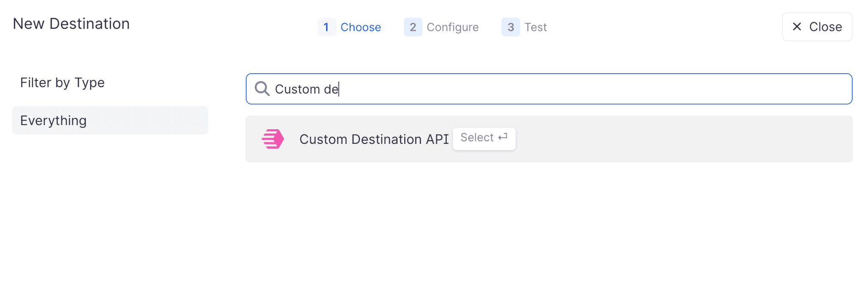This screenshot has width=868, height=284.
Task: Click the Custom Destination API name text
Action: click(375, 139)
